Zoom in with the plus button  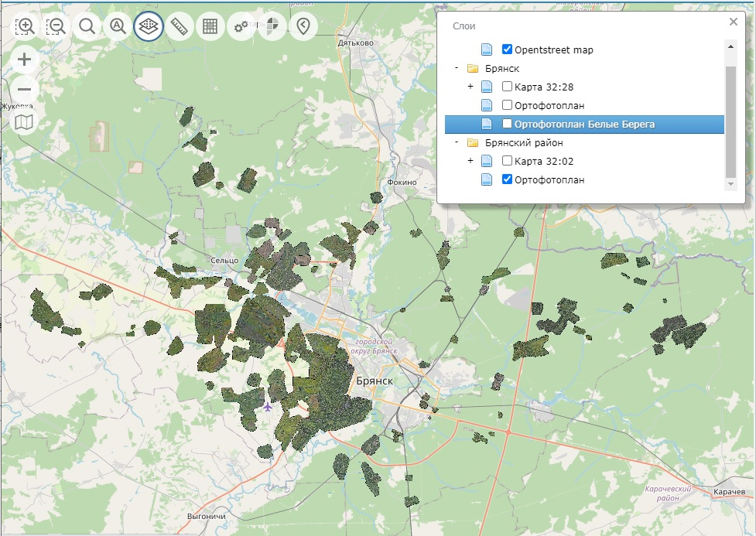click(25, 60)
